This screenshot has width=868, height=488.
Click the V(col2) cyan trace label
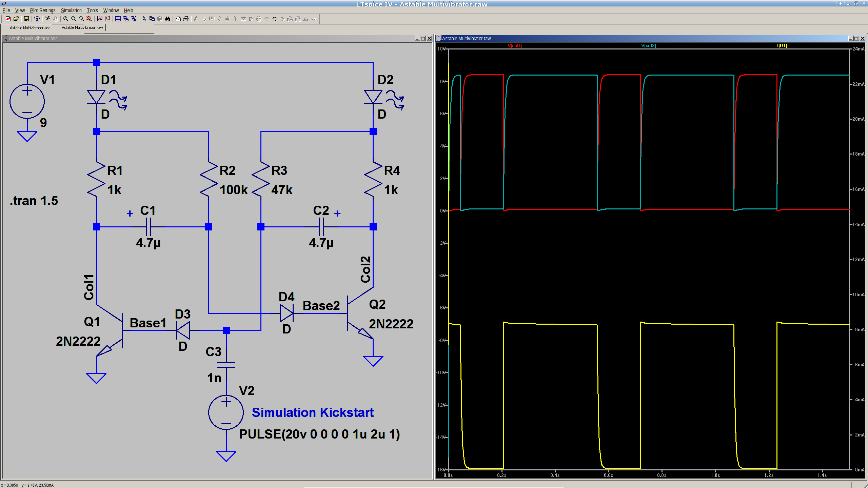tap(648, 45)
